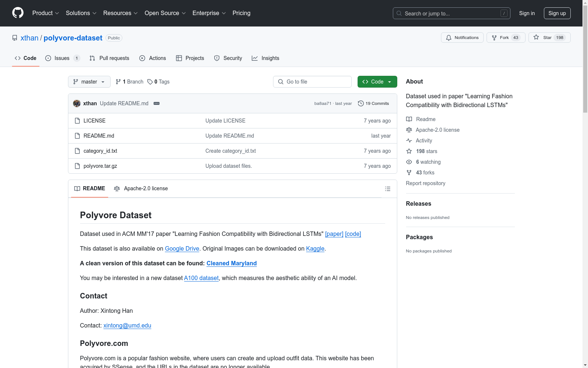Click the fork icon beside 43 forks
This screenshot has width=588, height=368.
409,173
